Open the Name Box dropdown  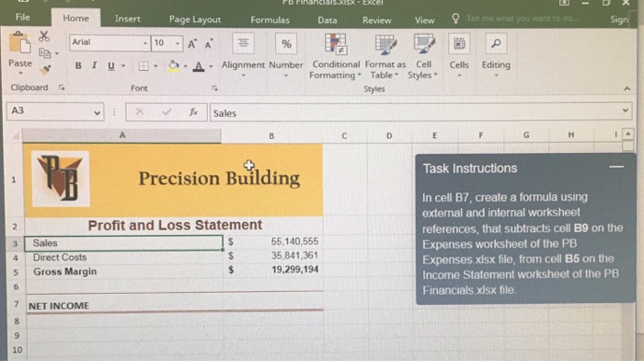click(x=97, y=112)
